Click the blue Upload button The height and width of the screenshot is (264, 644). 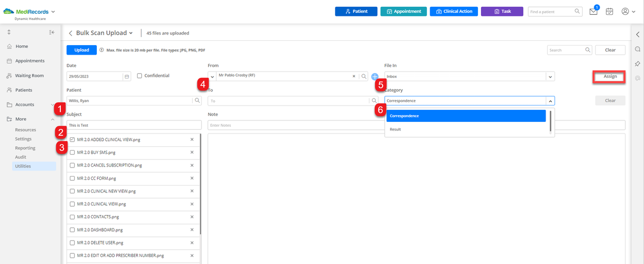81,50
